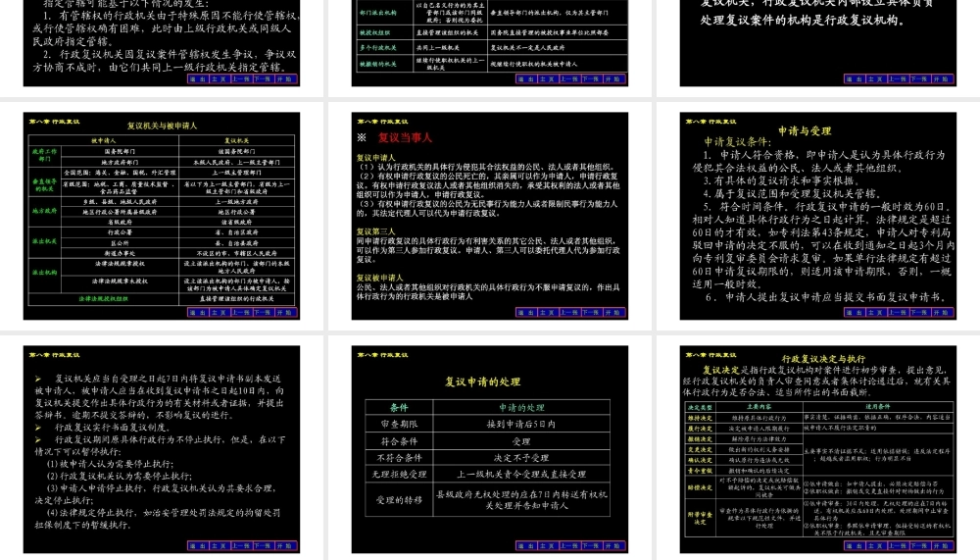The height and width of the screenshot is (560, 980).
Task: Click the 条件 header cell in 复议申请的处理 table
Action: coord(400,407)
